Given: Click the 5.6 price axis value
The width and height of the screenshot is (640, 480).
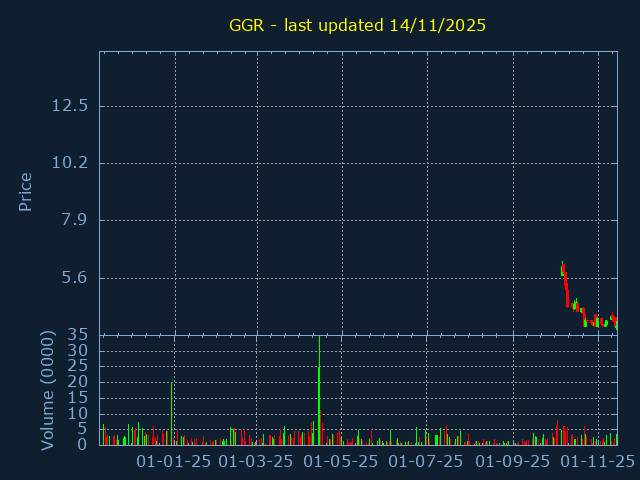Looking at the screenshot, I should 74,278.
